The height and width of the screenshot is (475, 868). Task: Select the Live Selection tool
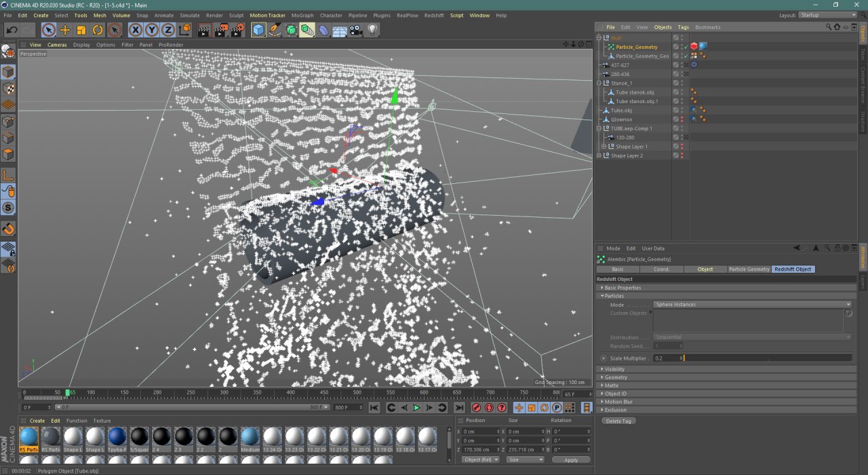coord(48,30)
